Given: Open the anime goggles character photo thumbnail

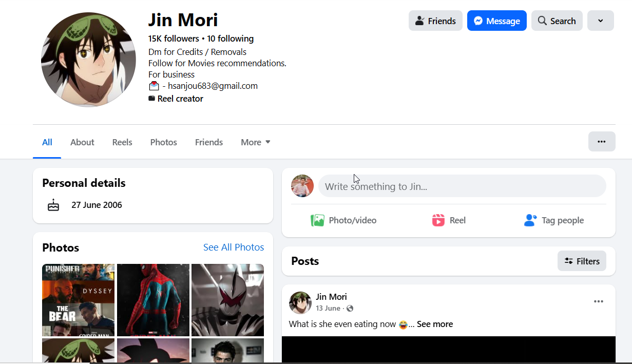Looking at the screenshot, I should (x=78, y=350).
